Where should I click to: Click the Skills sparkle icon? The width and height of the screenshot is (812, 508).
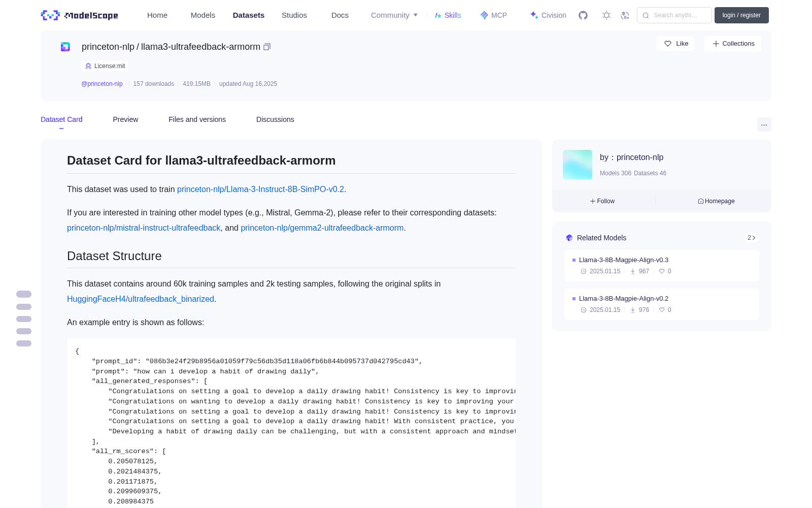[x=438, y=15]
